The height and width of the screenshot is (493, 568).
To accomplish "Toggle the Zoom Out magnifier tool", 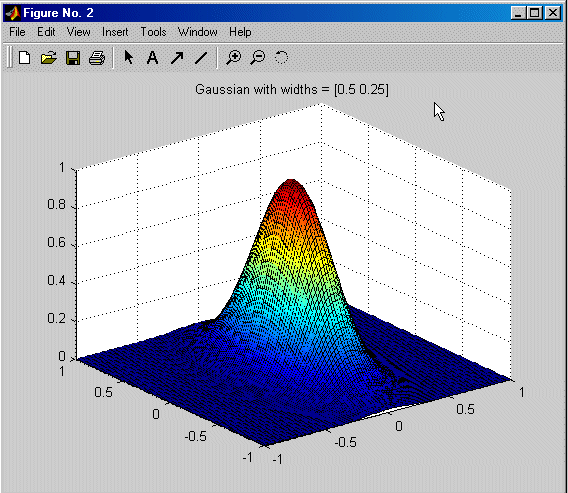I will (258, 58).
